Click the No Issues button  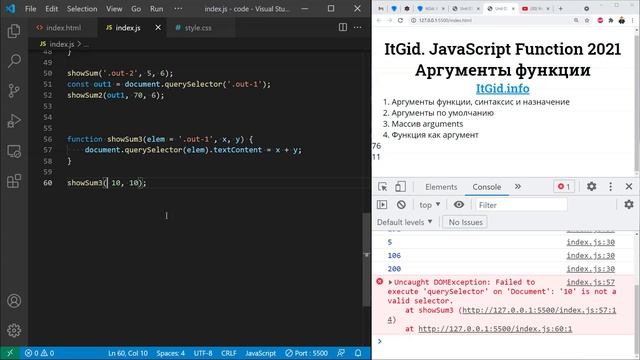pos(465,222)
